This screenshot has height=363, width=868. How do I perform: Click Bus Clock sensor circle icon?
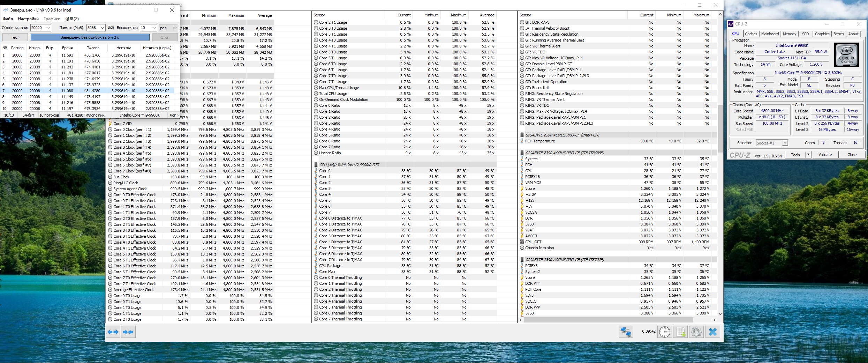[x=110, y=177]
